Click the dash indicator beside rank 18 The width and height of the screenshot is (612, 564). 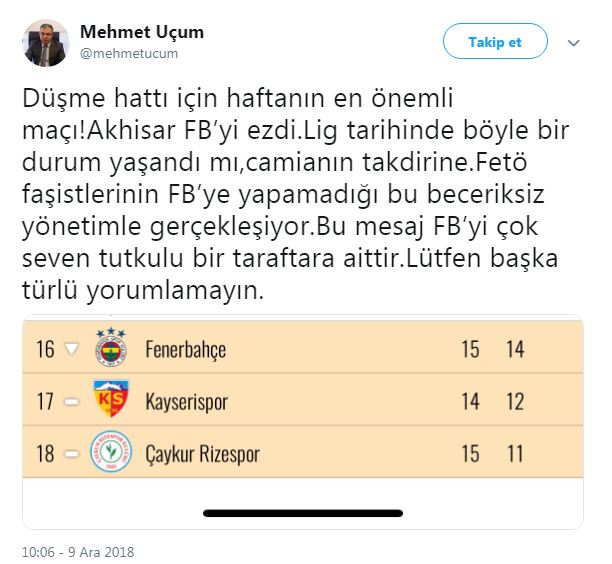(71, 454)
